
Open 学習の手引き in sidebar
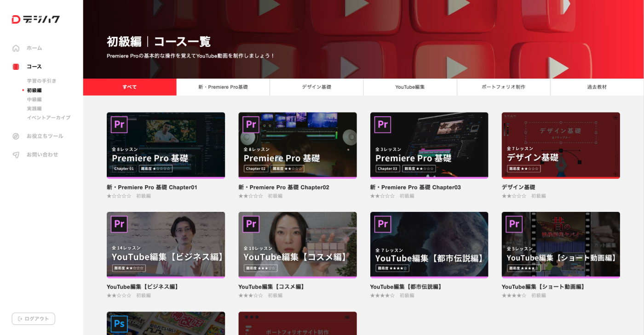(41, 81)
